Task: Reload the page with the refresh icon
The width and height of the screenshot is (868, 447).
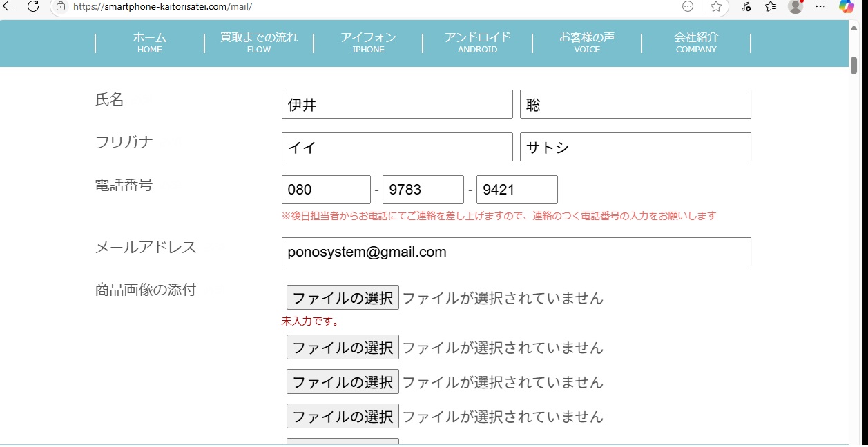Action: pyautogui.click(x=33, y=6)
